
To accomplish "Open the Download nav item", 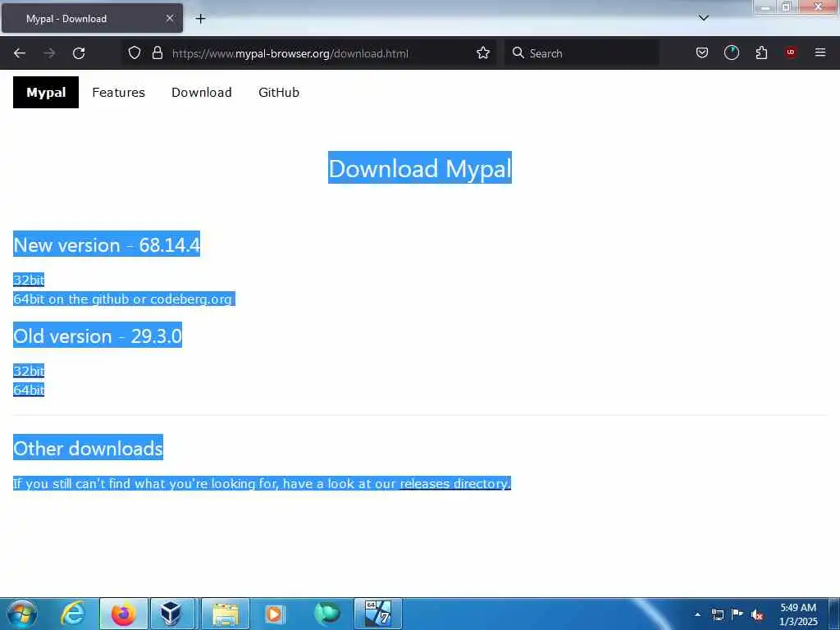I will tap(202, 92).
